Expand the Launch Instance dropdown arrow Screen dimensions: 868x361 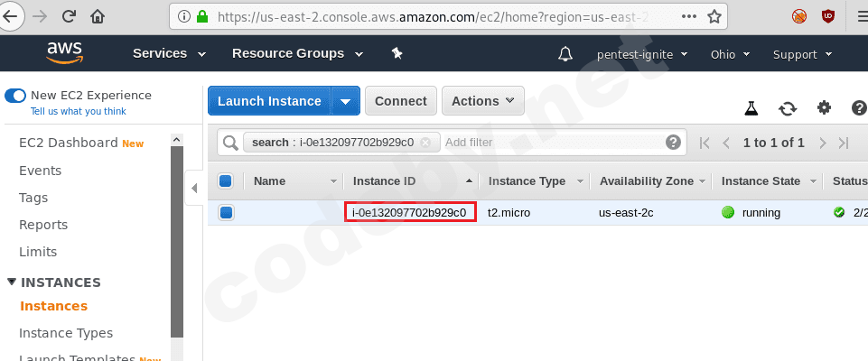[345, 101]
